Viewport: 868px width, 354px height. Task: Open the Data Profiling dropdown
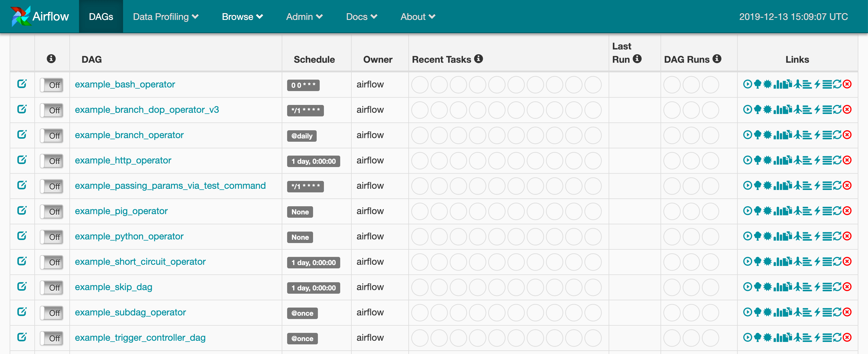point(166,17)
